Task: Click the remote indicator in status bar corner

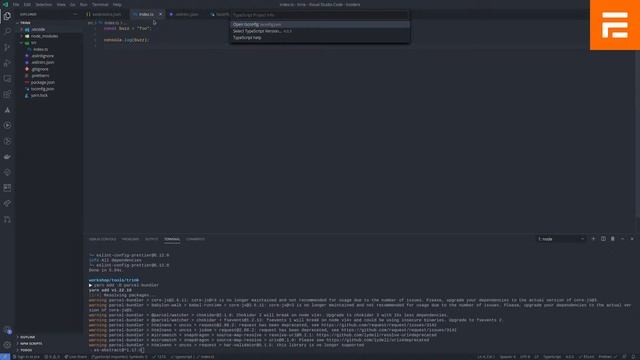Action: [x=5, y=357]
